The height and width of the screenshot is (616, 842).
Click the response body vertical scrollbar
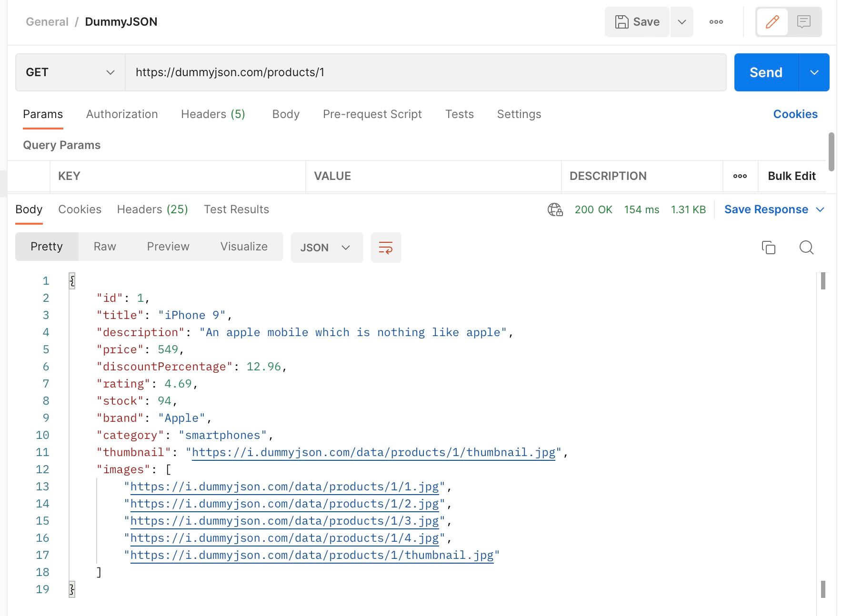[823, 281]
